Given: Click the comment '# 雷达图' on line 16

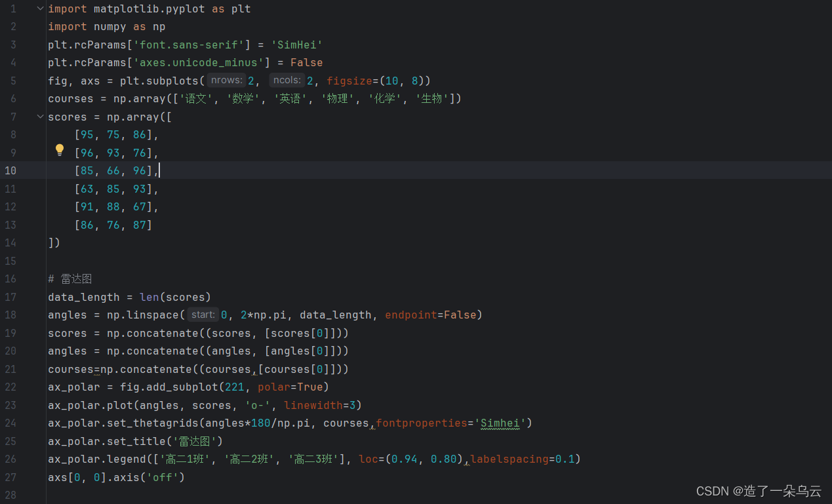Looking at the screenshot, I should pos(69,279).
